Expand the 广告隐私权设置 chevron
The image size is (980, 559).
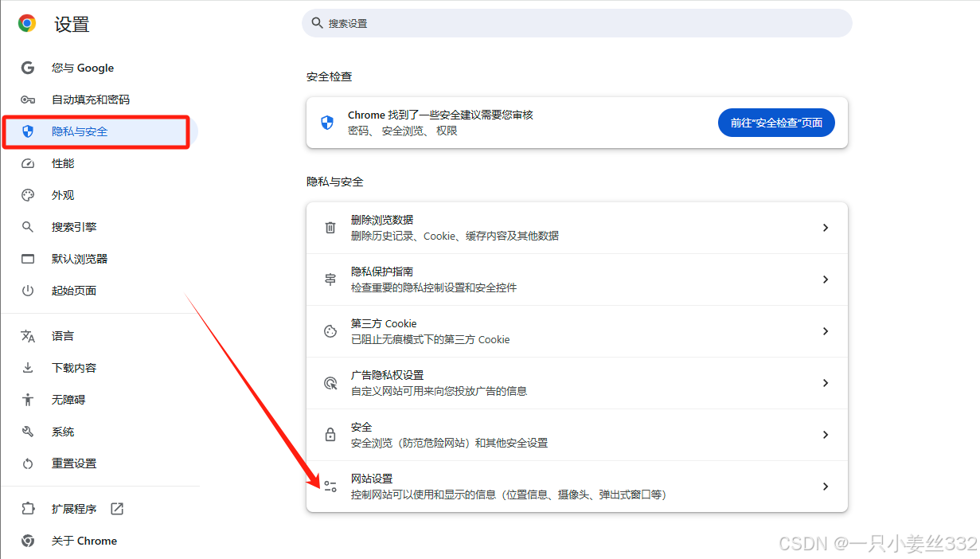826,382
